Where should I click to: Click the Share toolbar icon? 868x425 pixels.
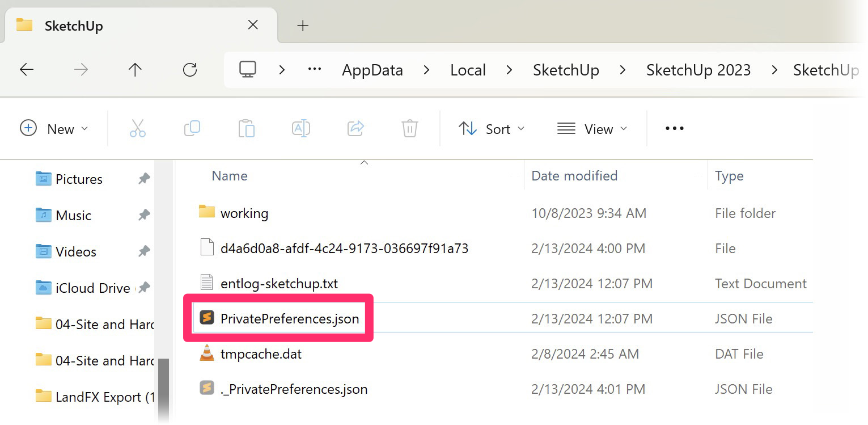(x=355, y=128)
